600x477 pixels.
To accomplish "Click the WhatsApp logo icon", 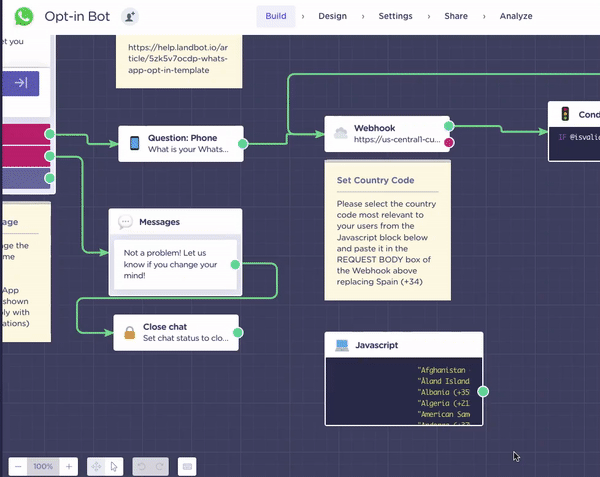I will pyautogui.click(x=24, y=16).
